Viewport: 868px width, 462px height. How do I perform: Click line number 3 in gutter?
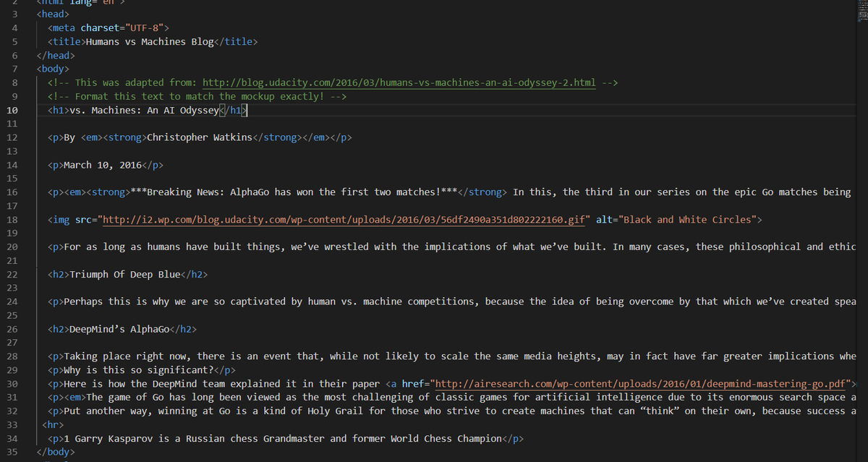pyautogui.click(x=15, y=14)
